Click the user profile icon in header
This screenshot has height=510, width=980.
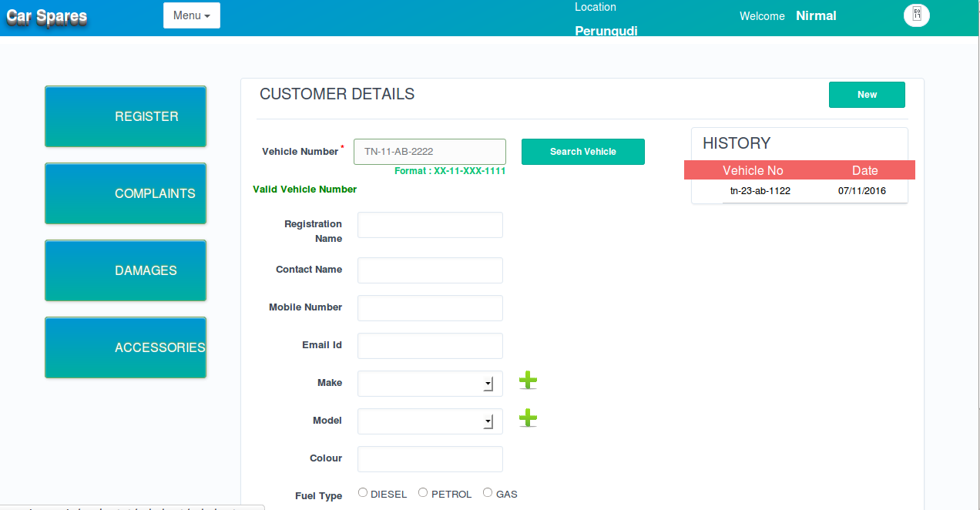tap(917, 15)
